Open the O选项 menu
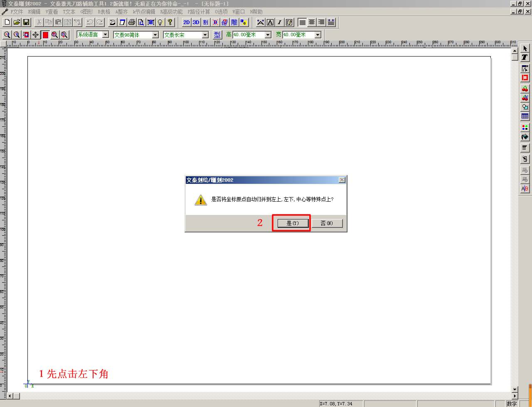Screen dimensions: 532x407 tap(221, 12)
